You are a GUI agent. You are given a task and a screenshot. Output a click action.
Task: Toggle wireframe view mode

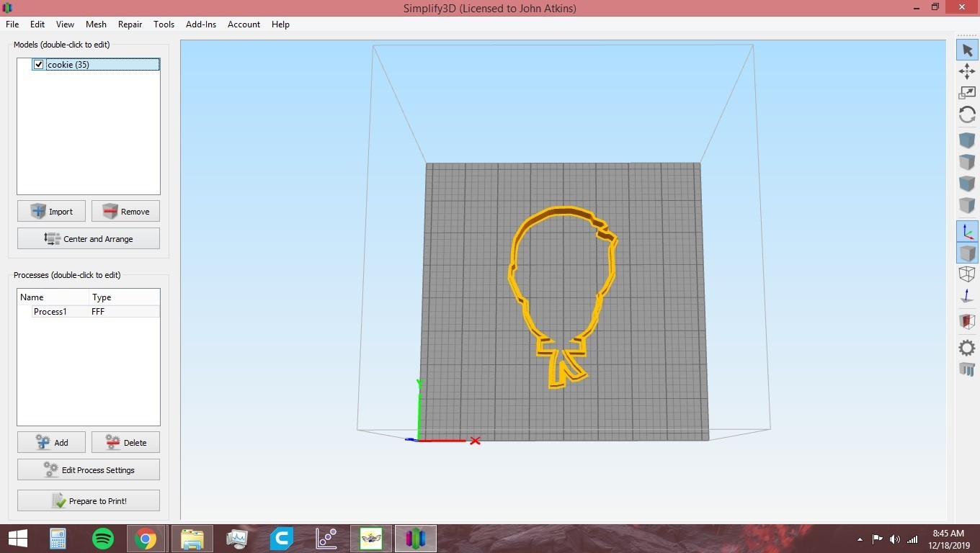(967, 274)
